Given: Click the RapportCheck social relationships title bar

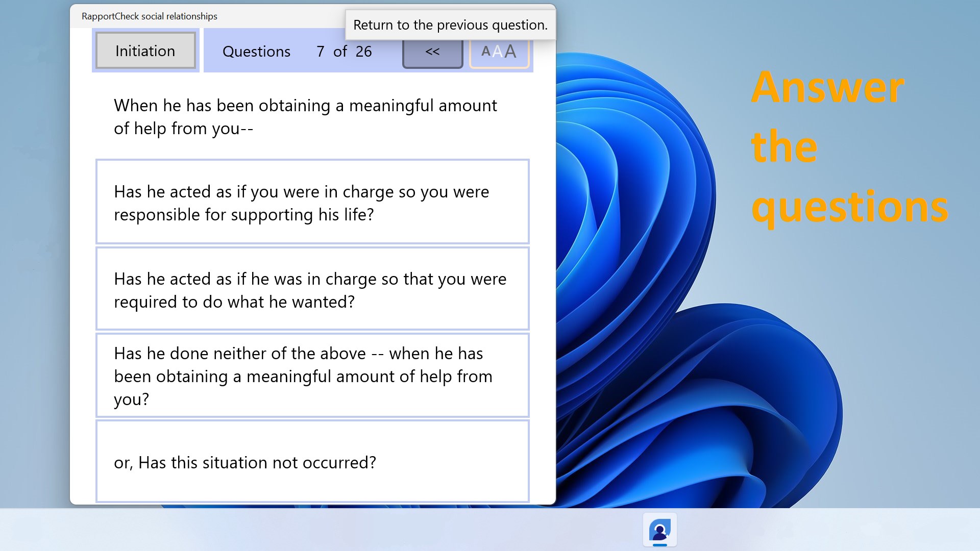Looking at the screenshot, I should coord(150,16).
